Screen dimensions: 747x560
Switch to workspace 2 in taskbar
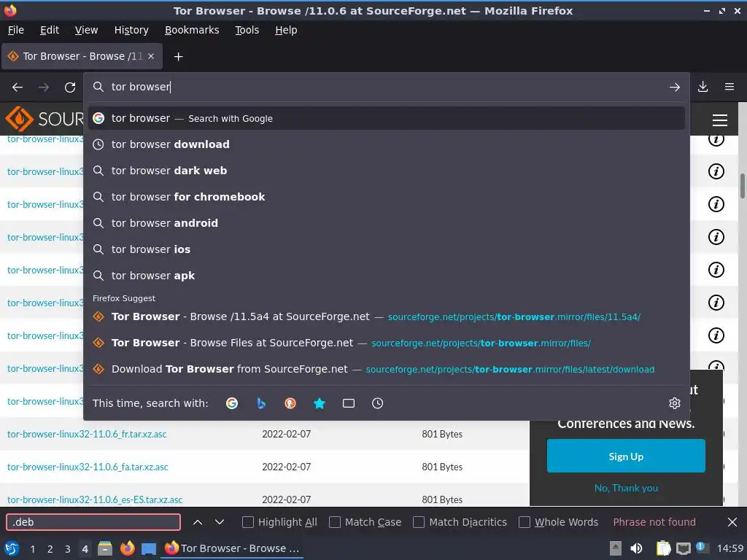(50, 549)
